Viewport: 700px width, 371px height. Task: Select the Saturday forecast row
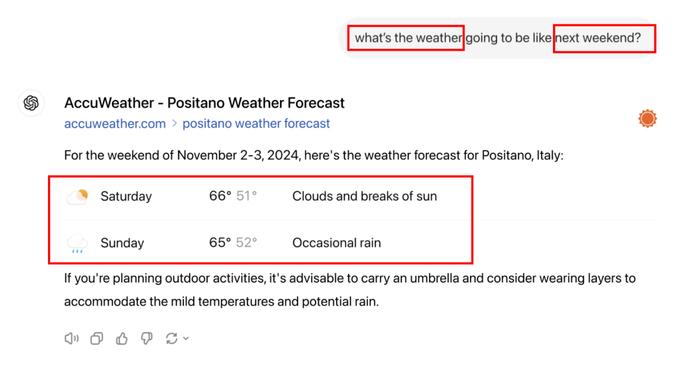click(x=259, y=196)
